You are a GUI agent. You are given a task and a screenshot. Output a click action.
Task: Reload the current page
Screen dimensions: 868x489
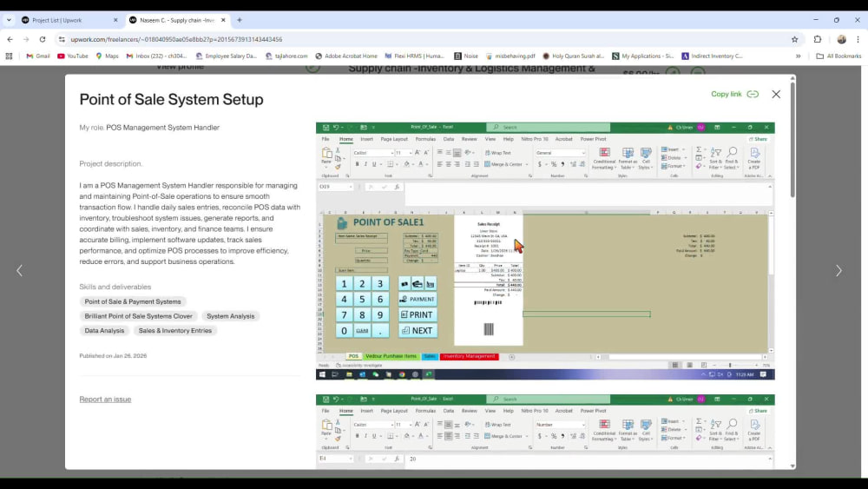(x=42, y=39)
